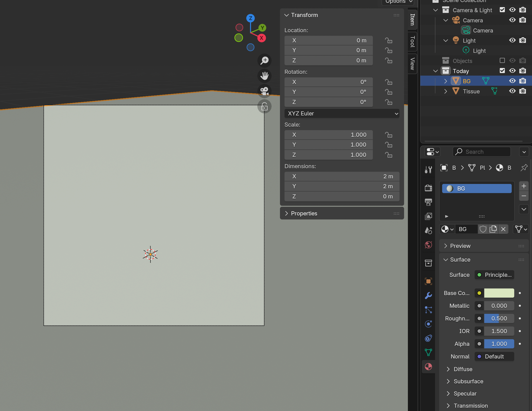Image resolution: width=532 pixels, height=411 pixels.
Task: Enable the Objects collection checkbox
Action: 502,61
